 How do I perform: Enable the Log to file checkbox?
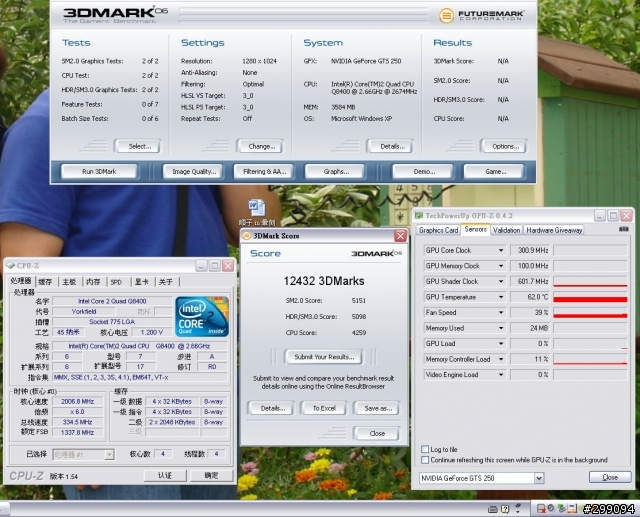425,449
